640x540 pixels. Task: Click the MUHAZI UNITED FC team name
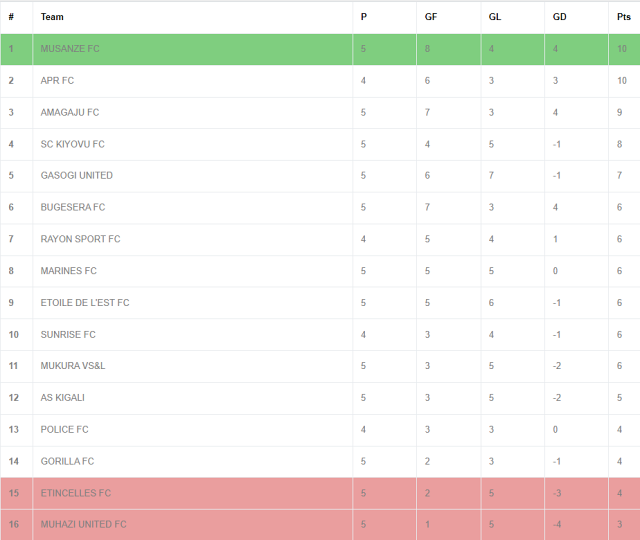point(83,525)
